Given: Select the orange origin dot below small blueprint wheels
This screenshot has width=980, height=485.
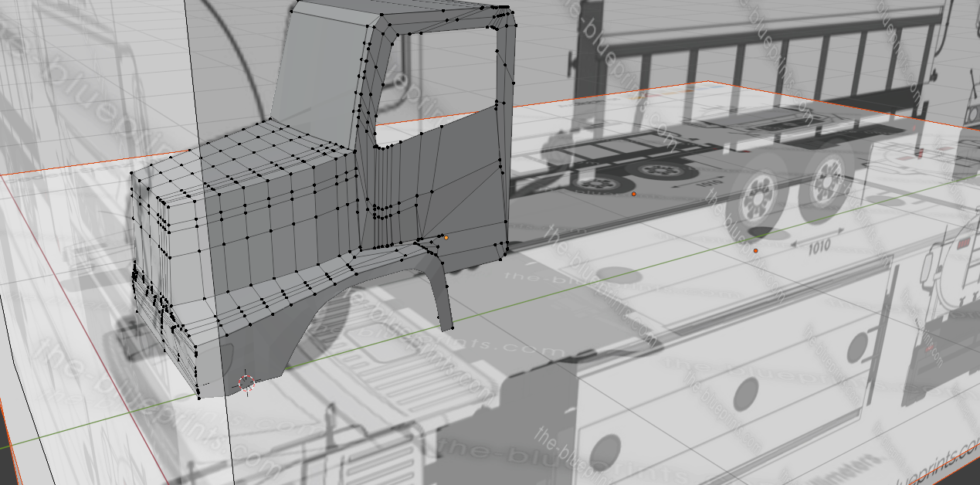Looking at the screenshot, I should 633,195.
